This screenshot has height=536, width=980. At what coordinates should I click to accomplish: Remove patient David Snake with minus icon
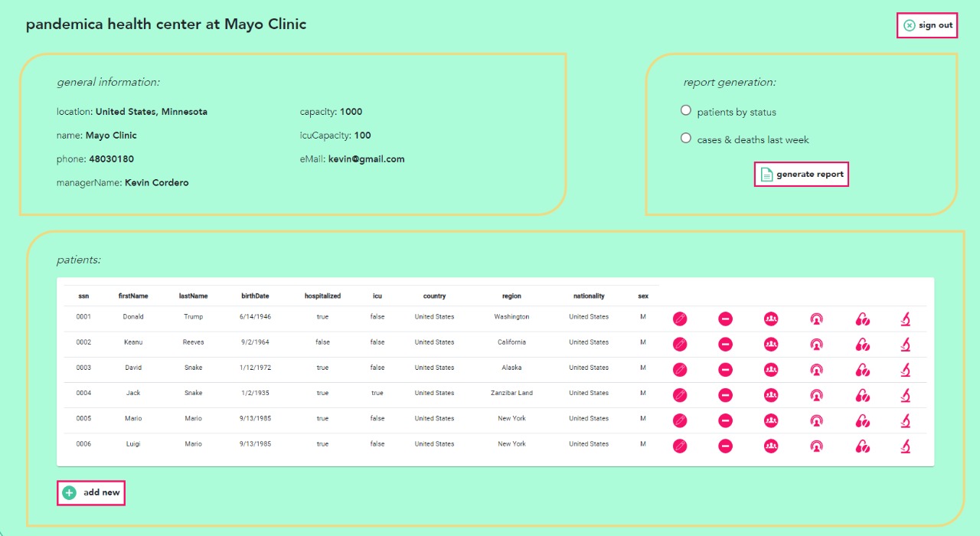[x=726, y=370]
